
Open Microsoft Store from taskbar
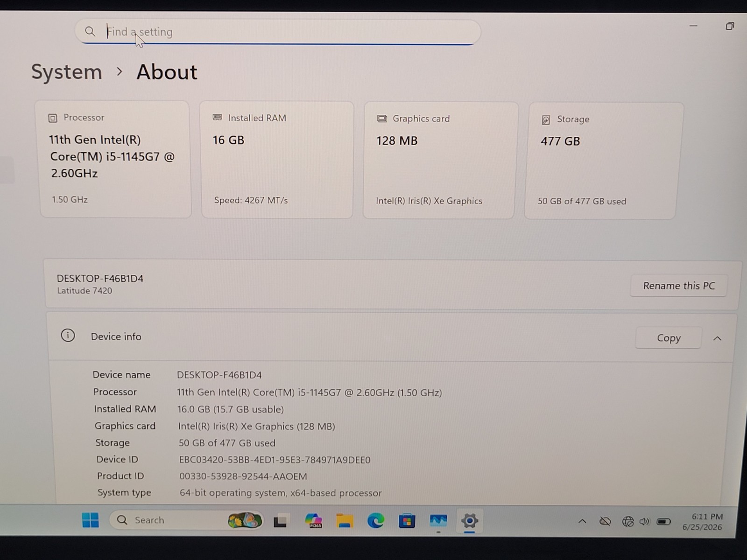coord(407,521)
